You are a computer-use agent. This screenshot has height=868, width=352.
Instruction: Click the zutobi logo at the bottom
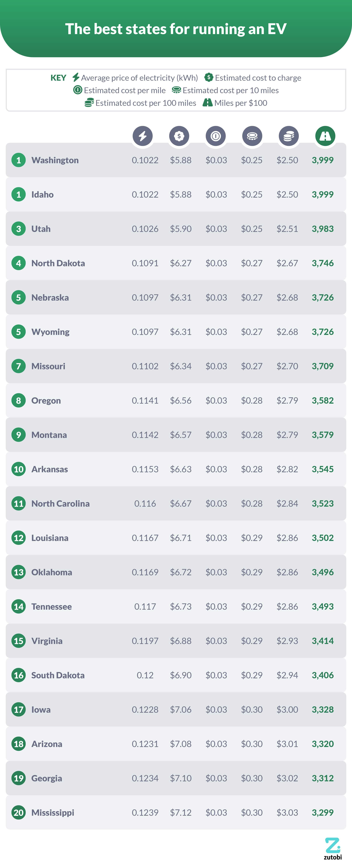pyautogui.click(x=333, y=848)
